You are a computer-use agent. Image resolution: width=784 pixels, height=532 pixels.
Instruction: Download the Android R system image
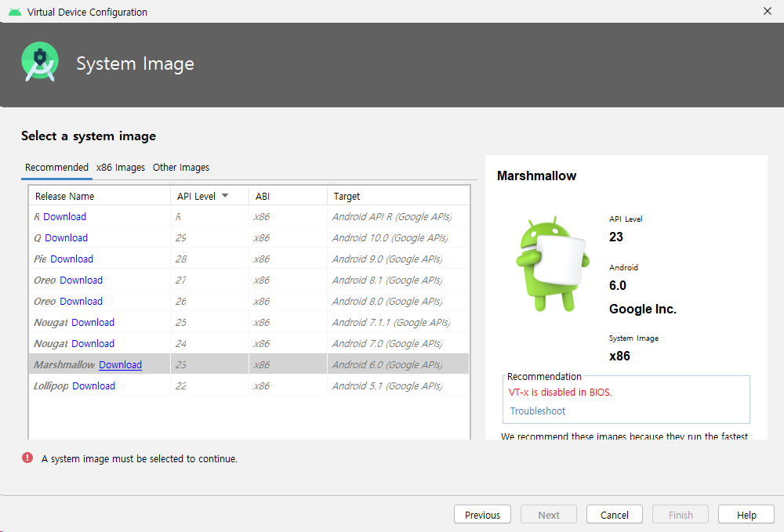pos(64,217)
